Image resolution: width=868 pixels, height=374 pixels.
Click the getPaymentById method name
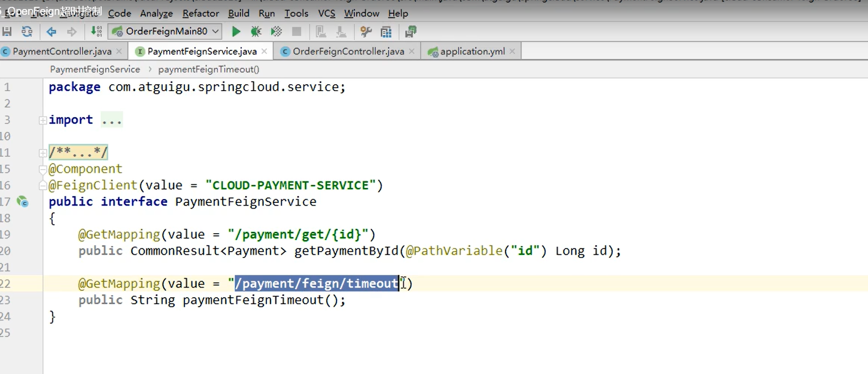point(346,251)
